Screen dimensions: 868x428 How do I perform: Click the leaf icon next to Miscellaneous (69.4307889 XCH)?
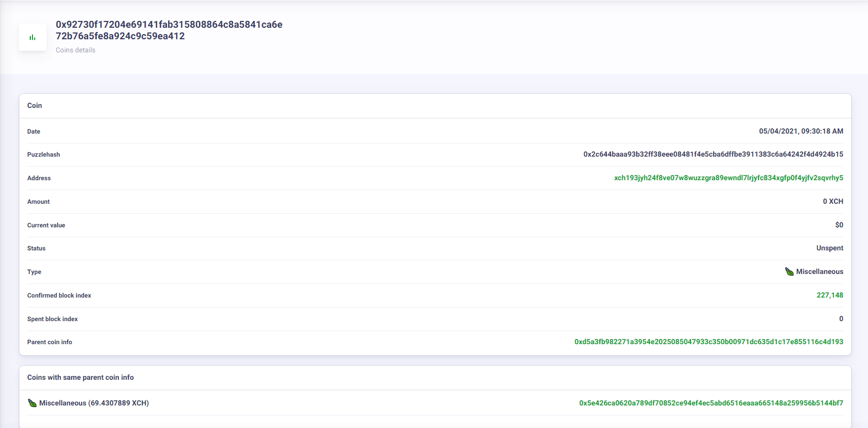32,403
